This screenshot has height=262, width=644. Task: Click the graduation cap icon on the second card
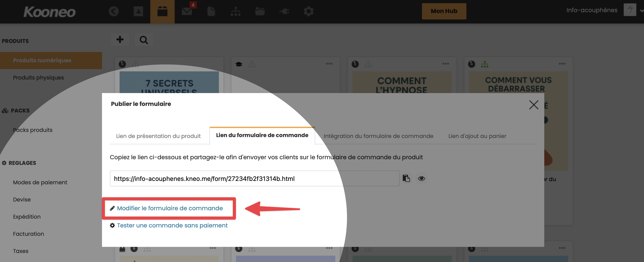(239, 64)
